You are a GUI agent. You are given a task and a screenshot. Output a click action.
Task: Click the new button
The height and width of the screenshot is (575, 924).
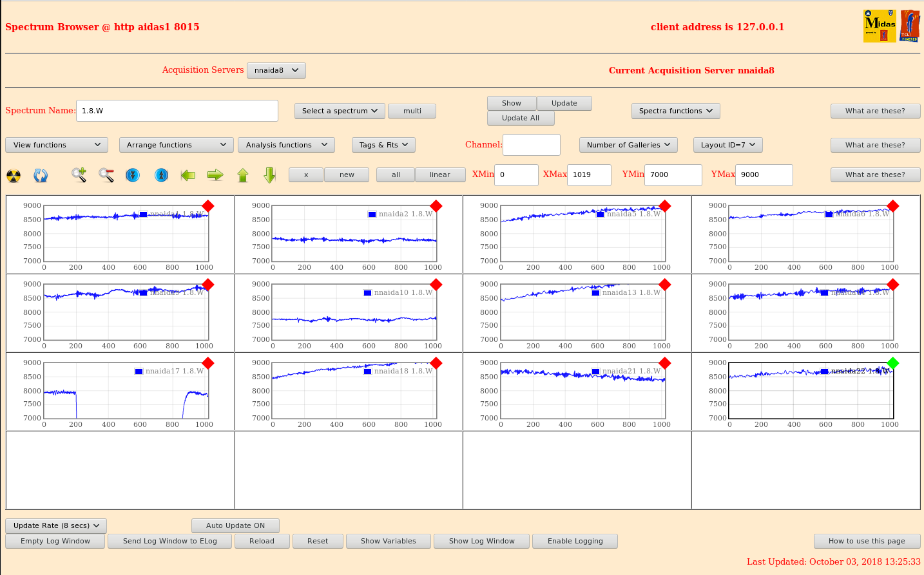pos(347,174)
